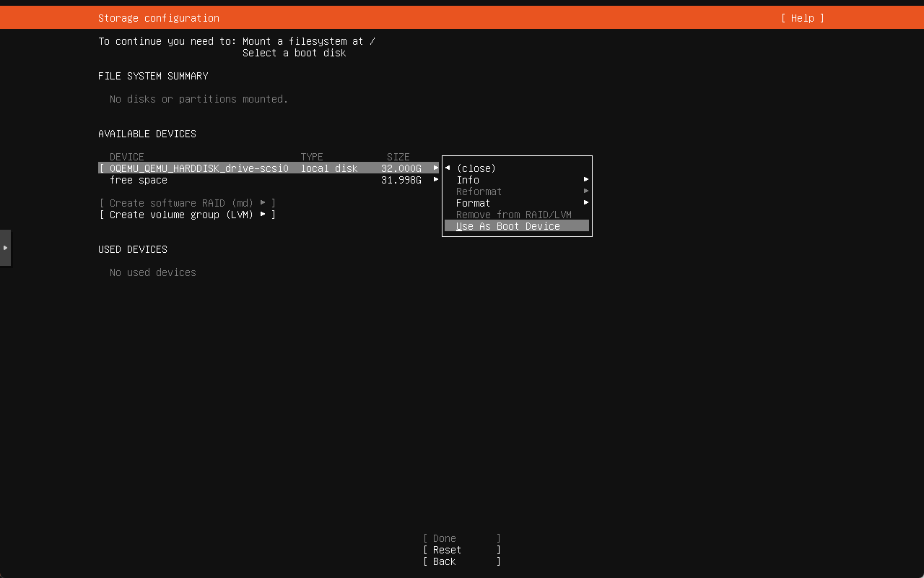The image size is (924, 578).
Task: Select the free space row
Action: click(139, 180)
